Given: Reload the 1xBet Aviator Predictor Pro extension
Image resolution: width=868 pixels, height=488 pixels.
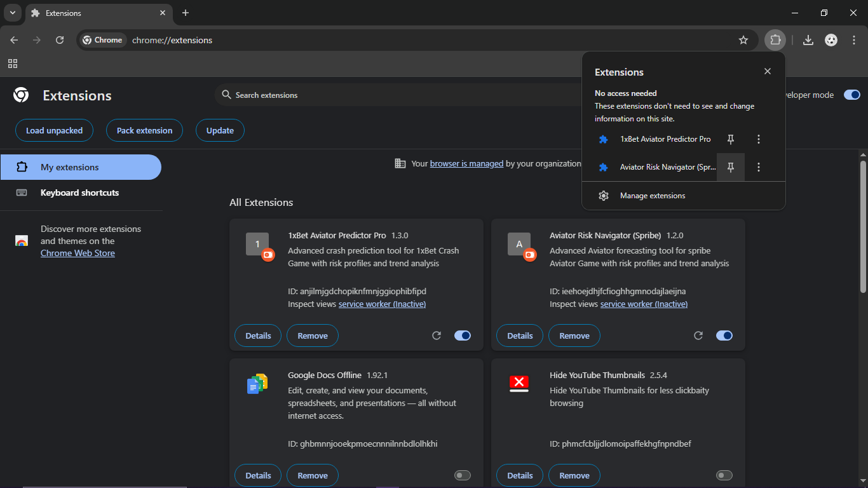Looking at the screenshot, I should click(x=437, y=335).
